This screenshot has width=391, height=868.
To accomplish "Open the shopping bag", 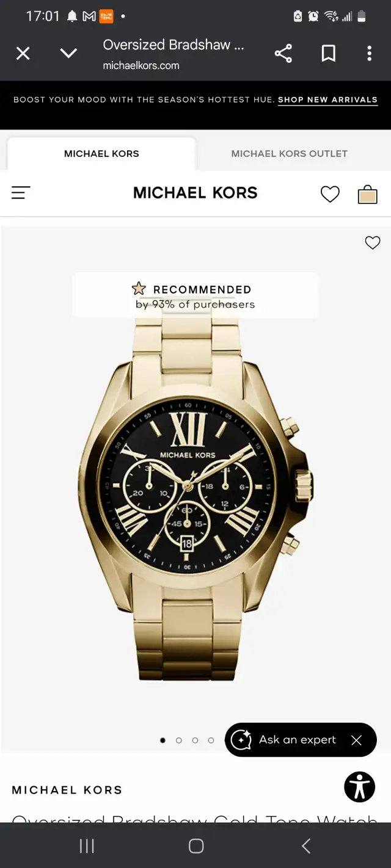I will [x=367, y=194].
